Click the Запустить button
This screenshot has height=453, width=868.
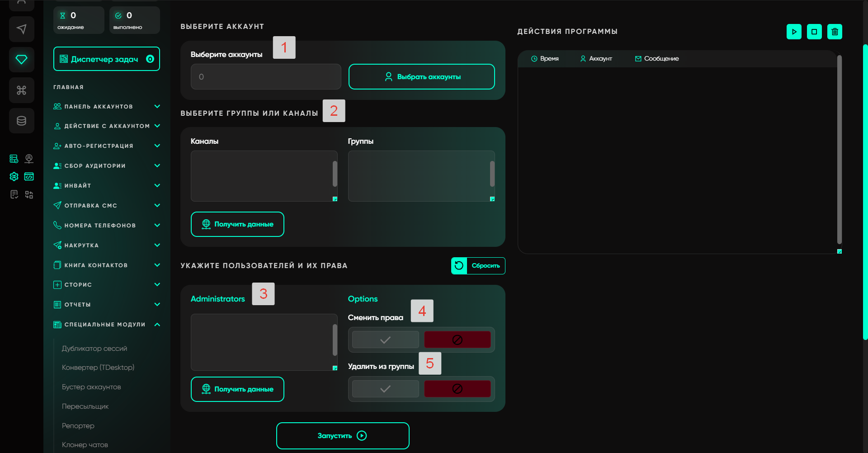click(343, 436)
